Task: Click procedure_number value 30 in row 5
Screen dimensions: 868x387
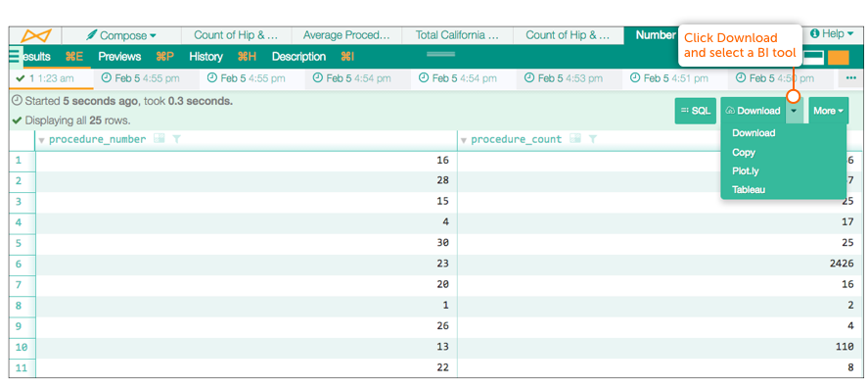Action: pyautogui.click(x=442, y=243)
